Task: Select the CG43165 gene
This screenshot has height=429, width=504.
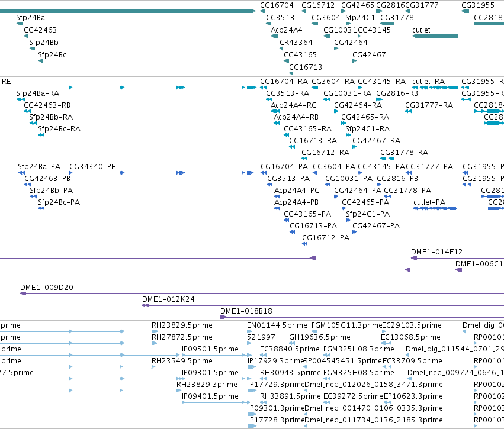Action: pyautogui.click(x=300, y=55)
